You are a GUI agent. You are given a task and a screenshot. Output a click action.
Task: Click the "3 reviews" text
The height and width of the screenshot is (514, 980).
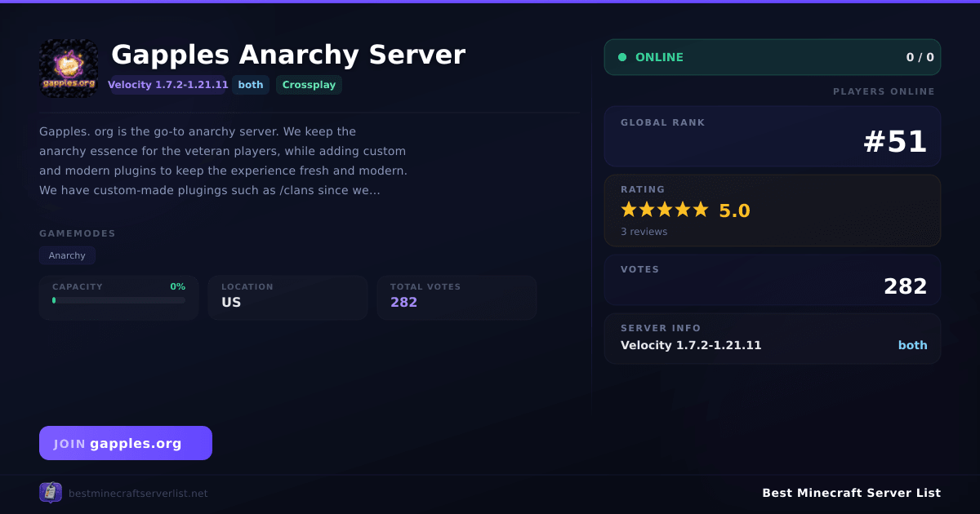point(644,232)
